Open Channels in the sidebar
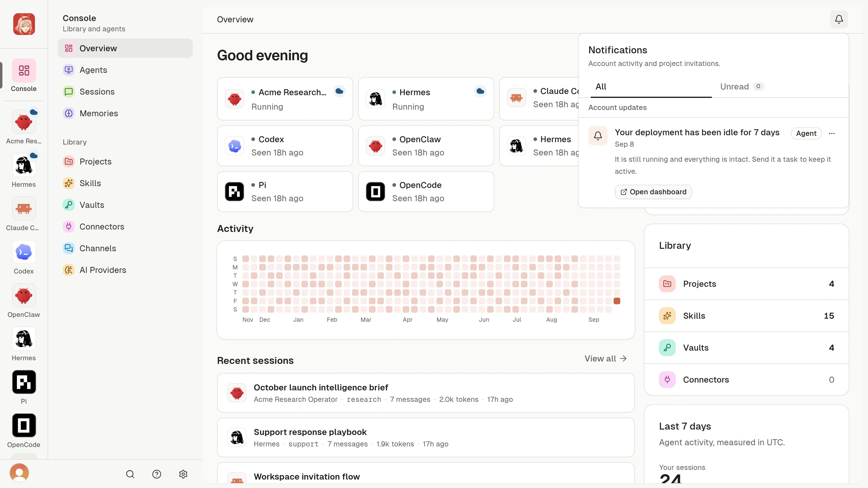The height and width of the screenshot is (488, 868). (x=125, y=248)
